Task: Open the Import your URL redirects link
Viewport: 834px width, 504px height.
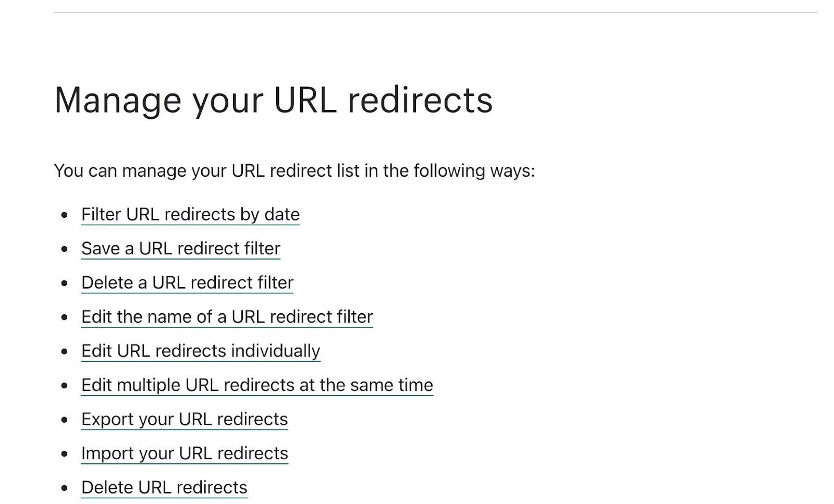Action: point(185,453)
